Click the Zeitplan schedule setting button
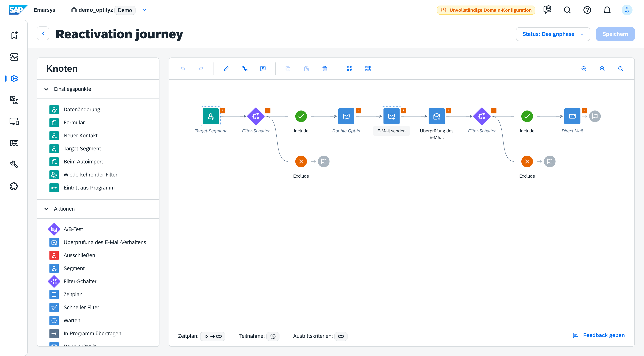 pos(213,336)
